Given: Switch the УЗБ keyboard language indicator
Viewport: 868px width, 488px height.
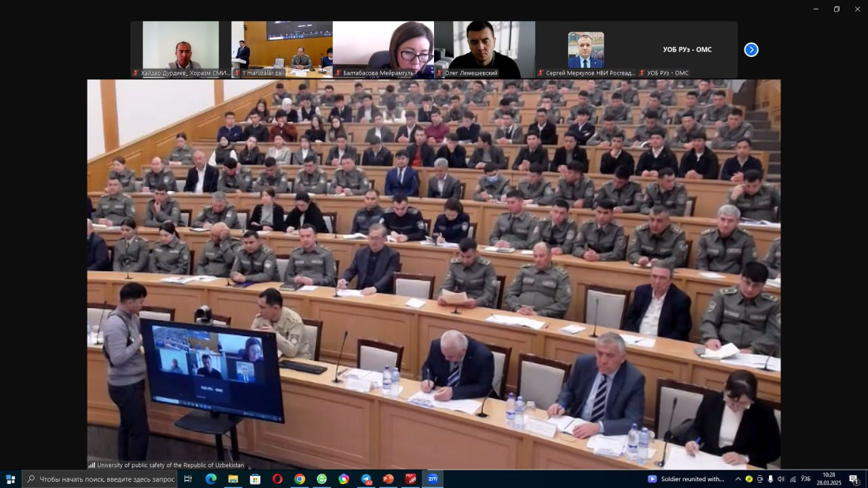Looking at the screenshot, I should point(806,479).
